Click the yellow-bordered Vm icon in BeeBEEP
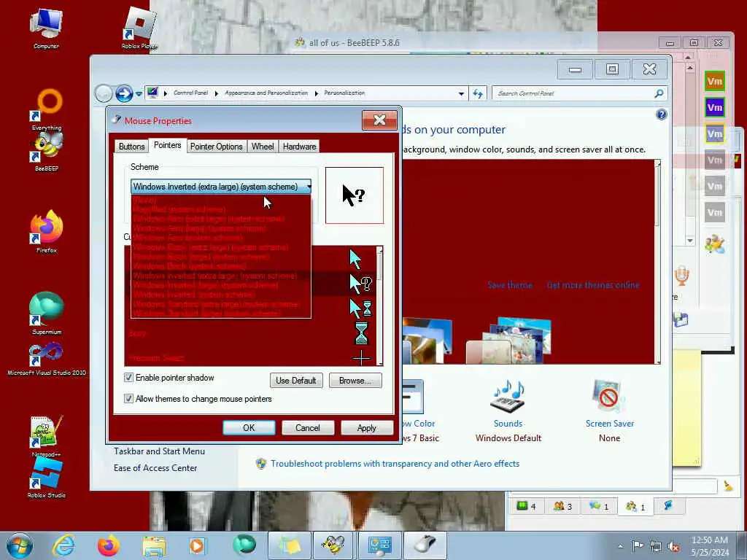 715,134
